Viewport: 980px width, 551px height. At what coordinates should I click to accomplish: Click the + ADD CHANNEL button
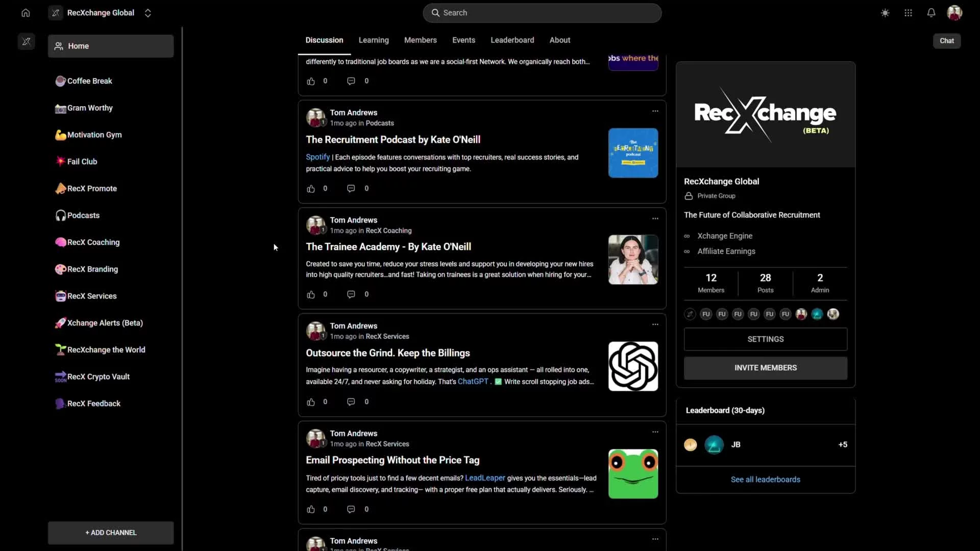coord(111,533)
